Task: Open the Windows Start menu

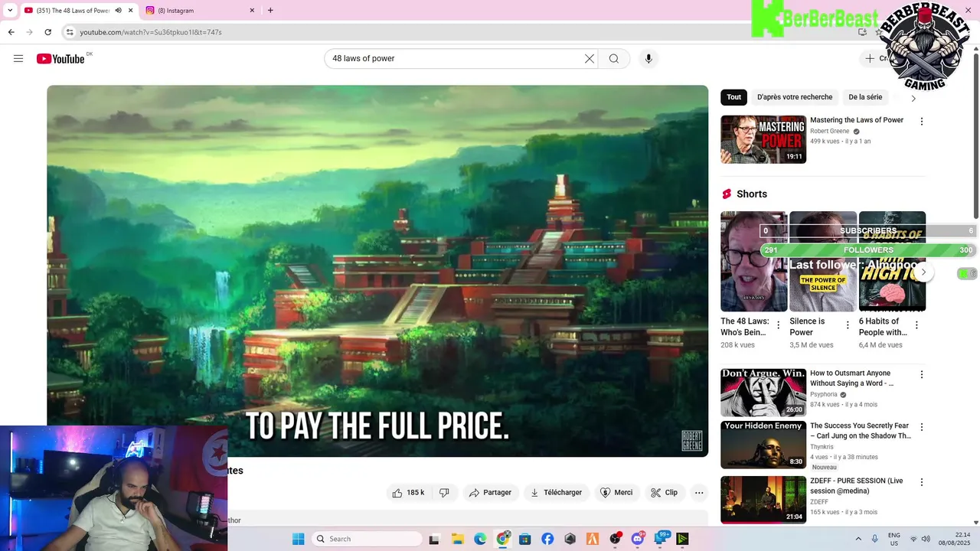Action: pyautogui.click(x=299, y=539)
